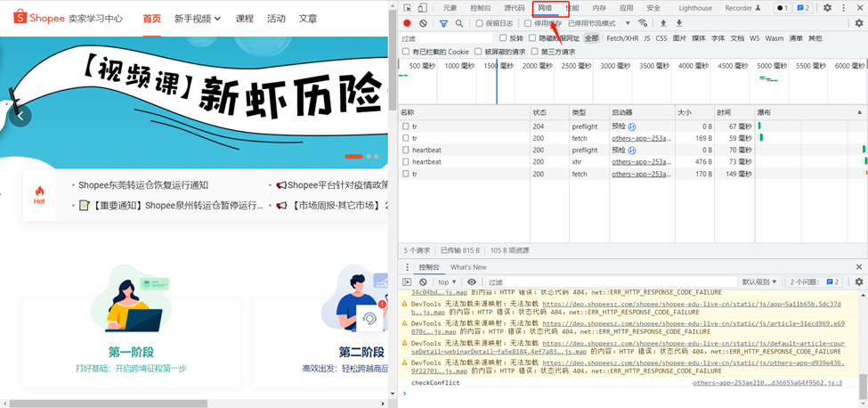Clear the network log
The image size is (868, 408).
(423, 23)
